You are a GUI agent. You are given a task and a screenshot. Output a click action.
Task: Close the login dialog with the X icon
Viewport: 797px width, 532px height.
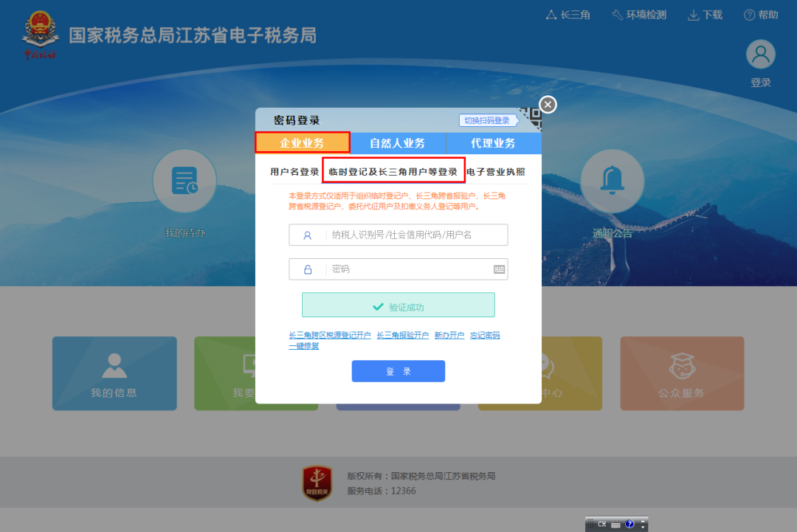tap(548, 105)
